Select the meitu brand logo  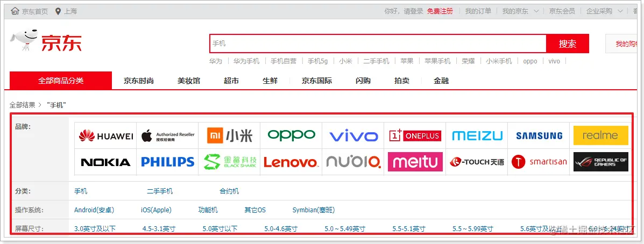[x=415, y=162]
